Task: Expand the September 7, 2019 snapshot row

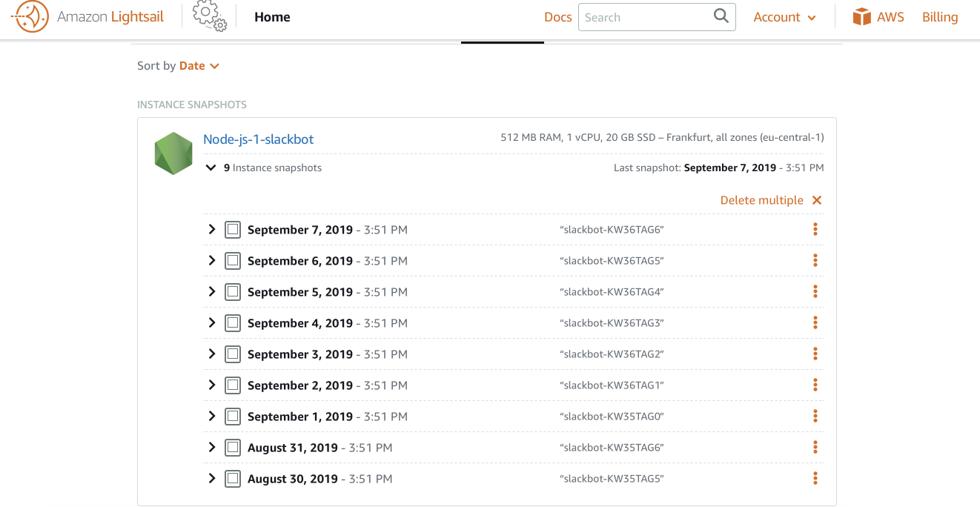Action: click(x=212, y=230)
